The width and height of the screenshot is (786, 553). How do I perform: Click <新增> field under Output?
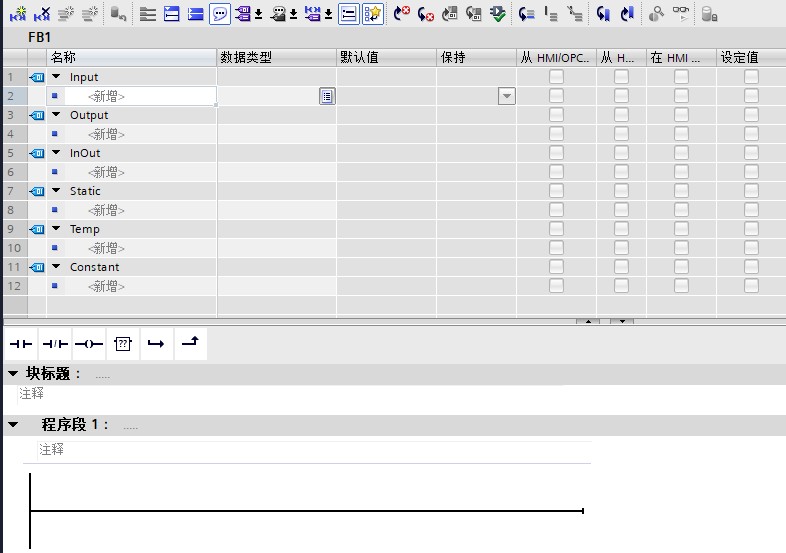coord(106,134)
